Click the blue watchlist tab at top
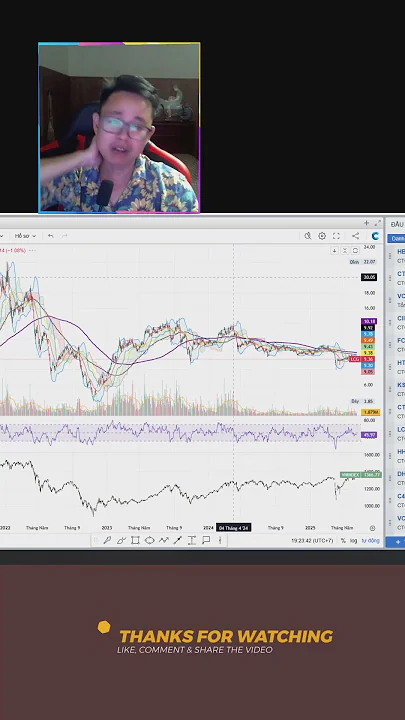405x720 pixels. coord(396,238)
